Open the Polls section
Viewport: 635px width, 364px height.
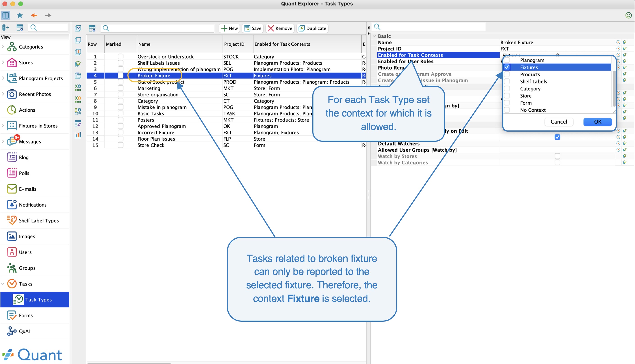(x=24, y=173)
